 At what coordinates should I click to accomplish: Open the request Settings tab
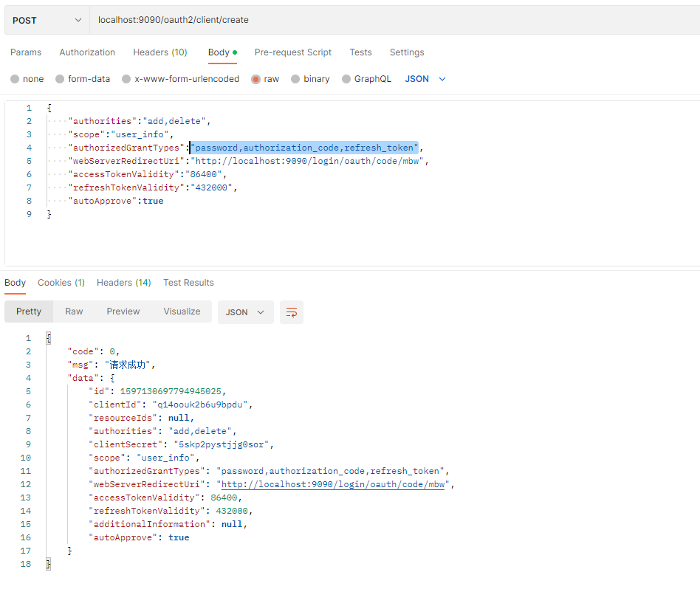click(x=407, y=52)
